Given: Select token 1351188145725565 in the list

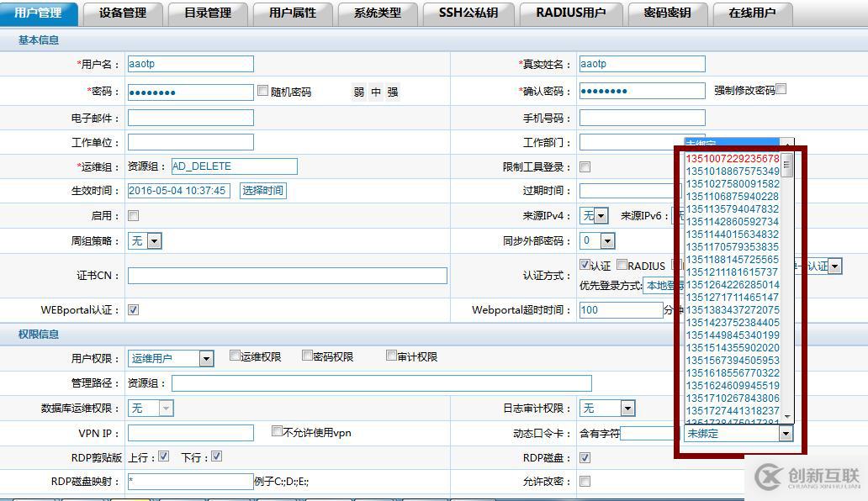Looking at the screenshot, I should [733, 260].
